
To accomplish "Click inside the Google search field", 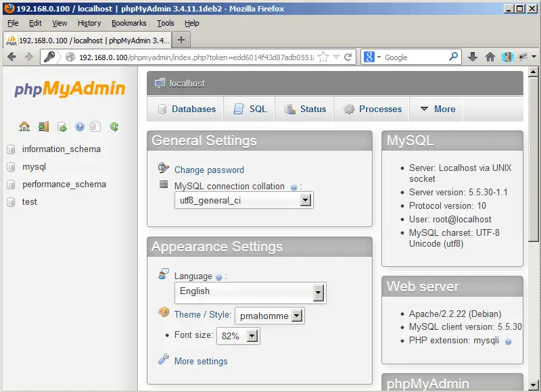I will point(415,57).
